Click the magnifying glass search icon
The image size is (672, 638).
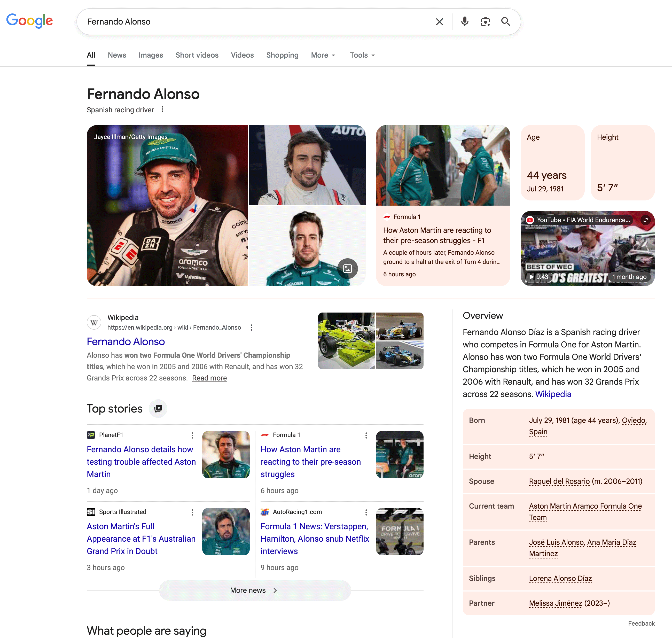(506, 22)
